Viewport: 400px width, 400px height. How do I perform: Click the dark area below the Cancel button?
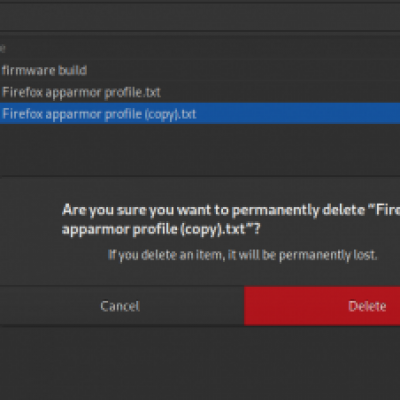(x=122, y=362)
